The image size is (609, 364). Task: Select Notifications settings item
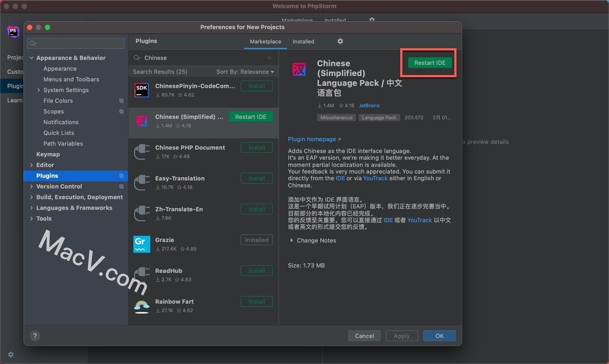click(x=61, y=122)
